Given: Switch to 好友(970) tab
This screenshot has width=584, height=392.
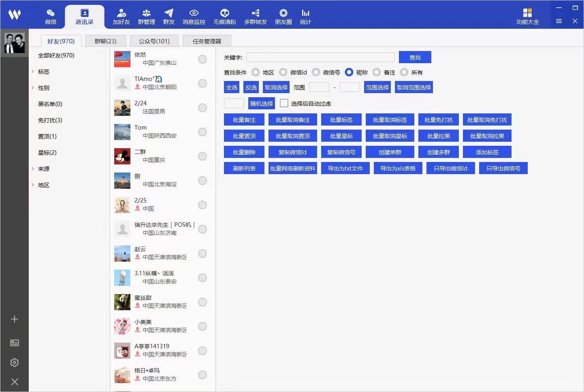Looking at the screenshot, I should [61, 41].
